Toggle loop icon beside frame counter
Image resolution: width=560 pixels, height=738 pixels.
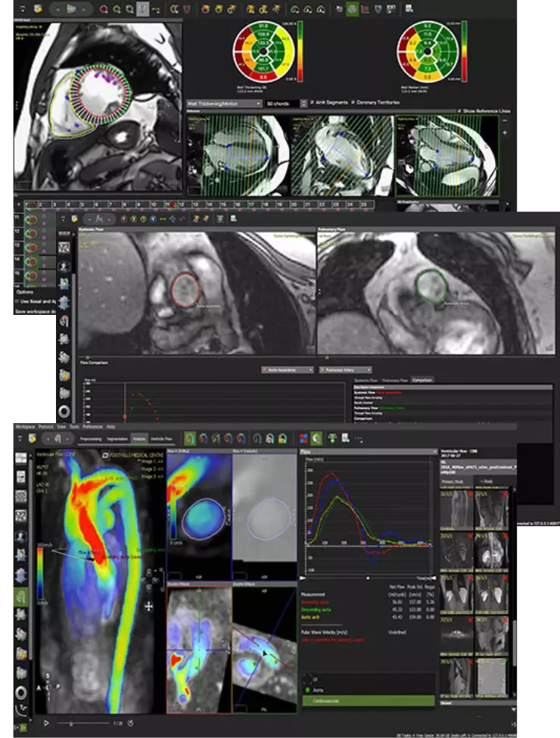coord(131,723)
